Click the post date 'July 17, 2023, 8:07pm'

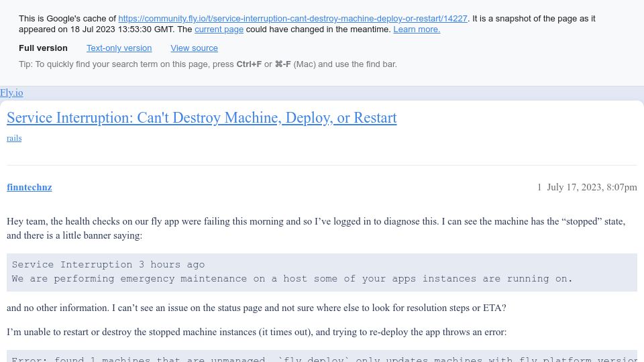[592, 187]
